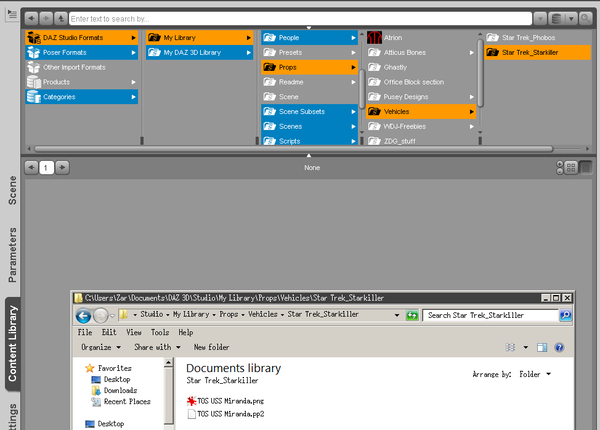This screenshot has height=430, width=600.
Task: Open the search history dropdown arrow
Action: coord(540,18)
